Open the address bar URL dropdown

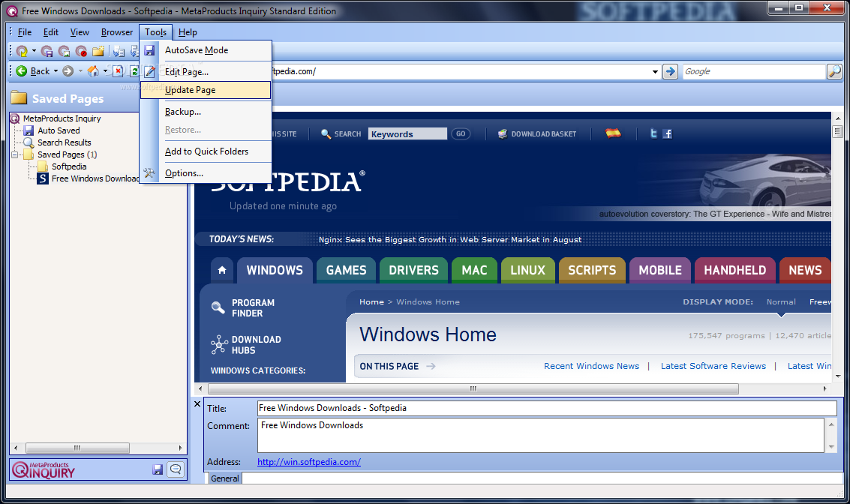coord(655,71)
